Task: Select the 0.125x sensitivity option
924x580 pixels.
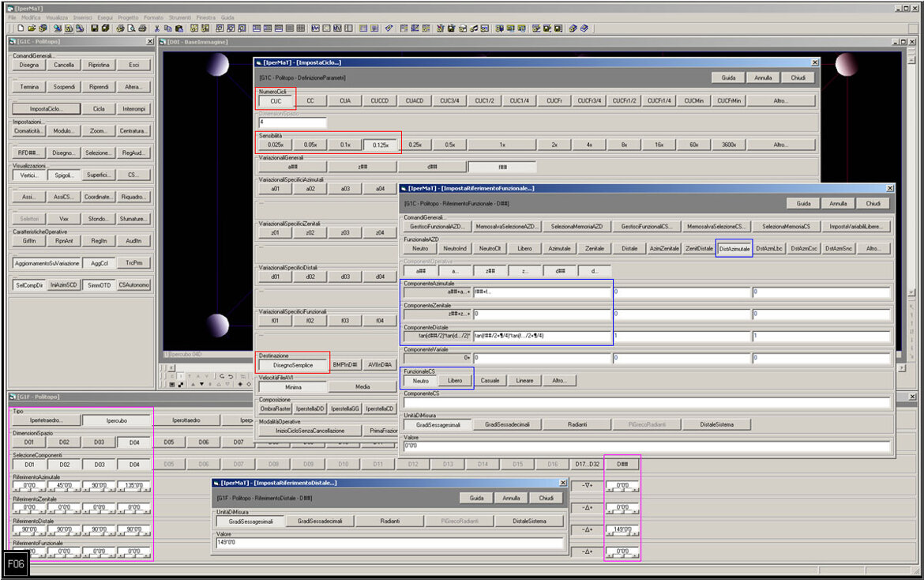Action: (x=380, y=145)
